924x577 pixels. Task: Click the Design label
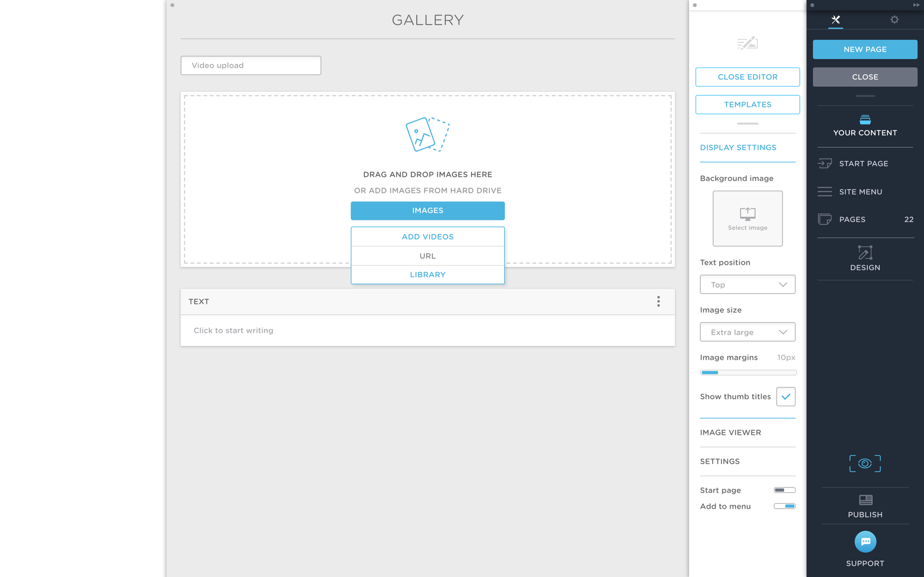coord(865,268)
